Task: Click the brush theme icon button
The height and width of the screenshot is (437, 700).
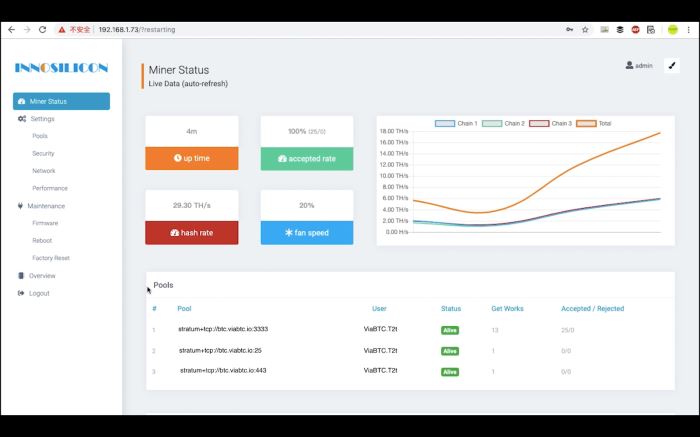Action: (x=672, y=66)
